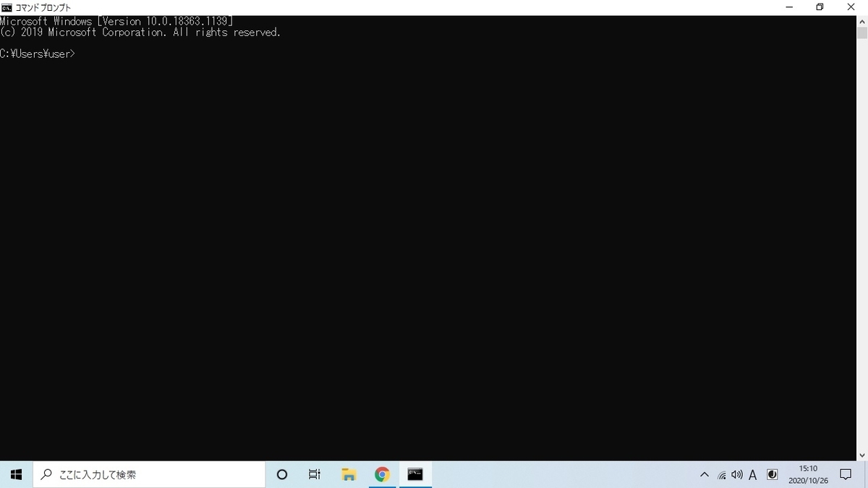Click the scrollbar up arrow in Command Prompt
This screenshot has width=868, height=488.
(x=862, y=21)
